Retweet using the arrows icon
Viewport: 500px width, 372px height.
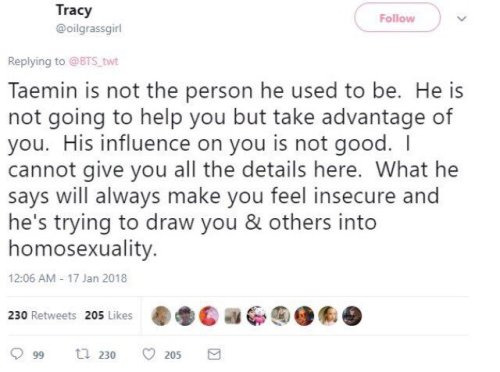click(82, 354)
